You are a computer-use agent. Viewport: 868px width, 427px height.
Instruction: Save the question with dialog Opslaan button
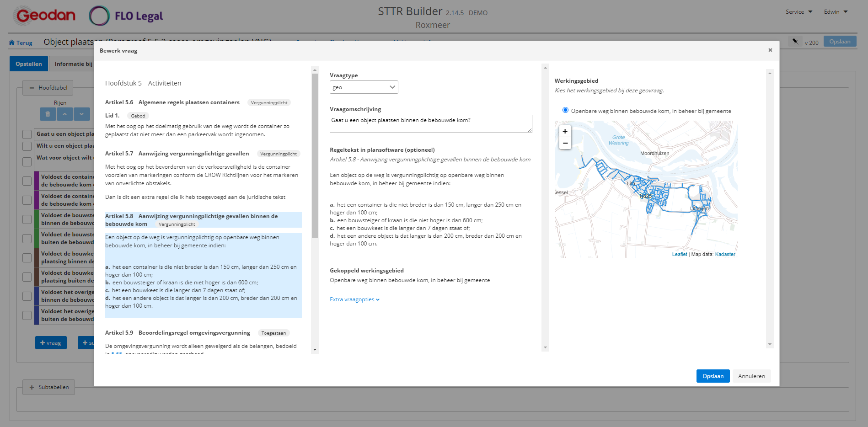(x=713, y=376)
